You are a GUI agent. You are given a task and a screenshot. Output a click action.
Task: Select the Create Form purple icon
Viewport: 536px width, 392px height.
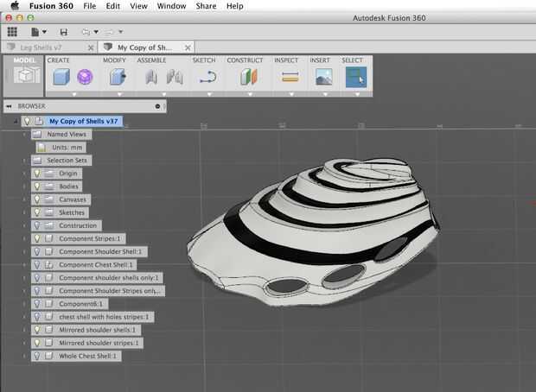[x=85, y=77]
